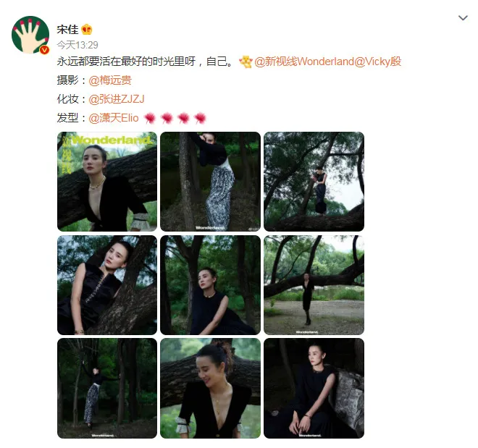Open photographer mention @梅远贵

coord(110,80)
